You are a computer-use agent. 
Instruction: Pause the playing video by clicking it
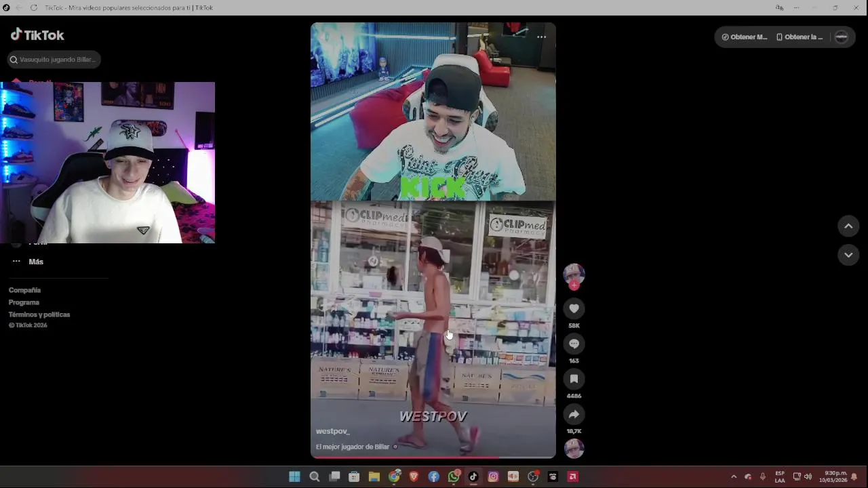(433, 241)
